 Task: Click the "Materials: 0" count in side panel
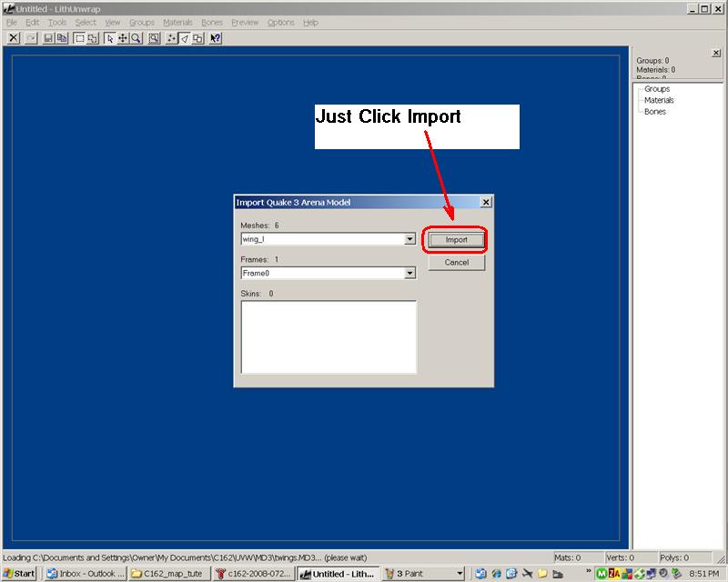655,70
